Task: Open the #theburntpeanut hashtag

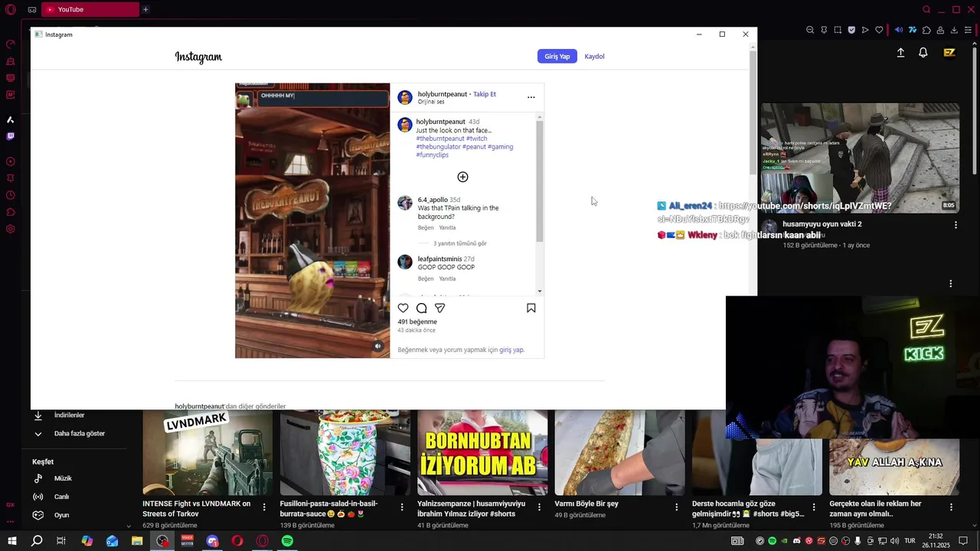Action: click(x=440, y=139)
